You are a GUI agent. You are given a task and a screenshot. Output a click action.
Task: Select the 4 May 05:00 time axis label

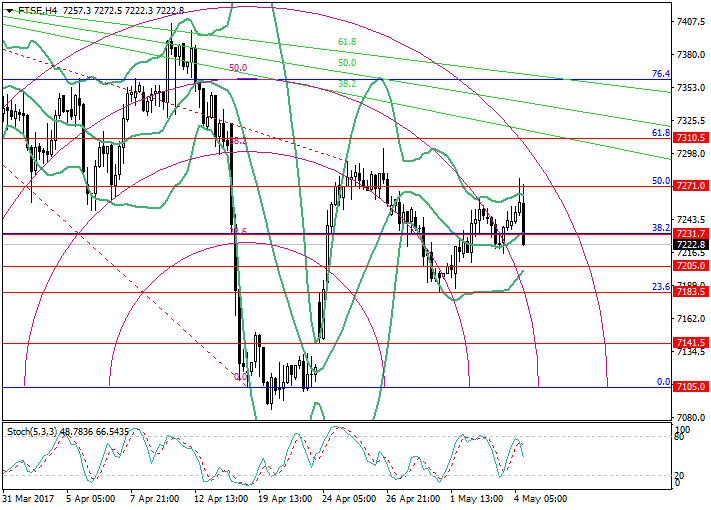(x=541, y=499)
